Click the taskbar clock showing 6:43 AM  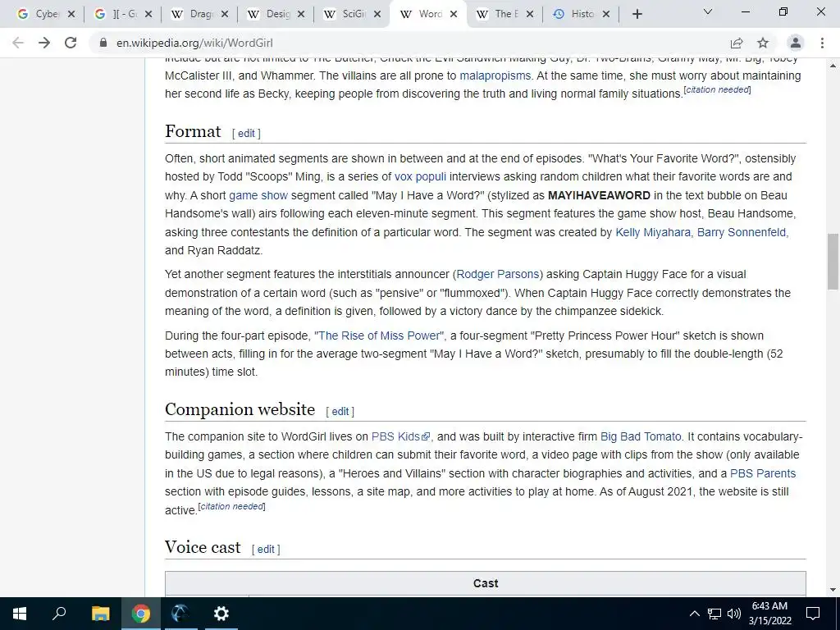pyautogui.click(x=769, y=614)
